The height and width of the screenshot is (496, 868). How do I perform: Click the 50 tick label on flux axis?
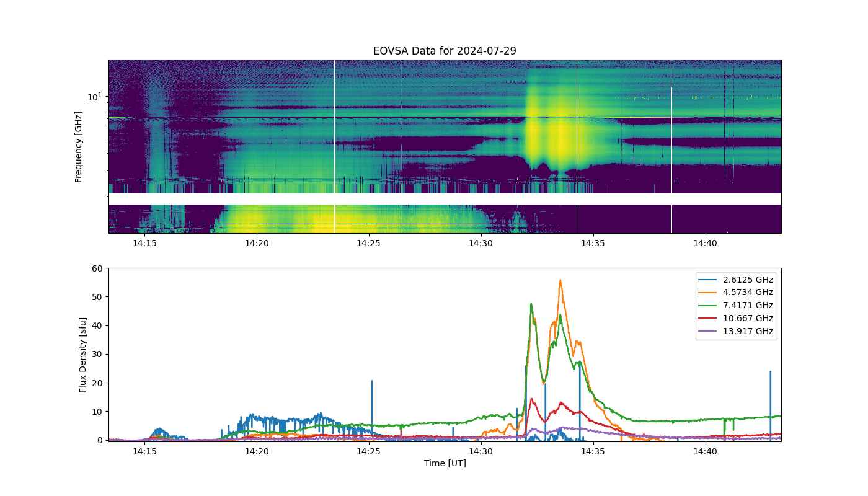click(97, 297)
